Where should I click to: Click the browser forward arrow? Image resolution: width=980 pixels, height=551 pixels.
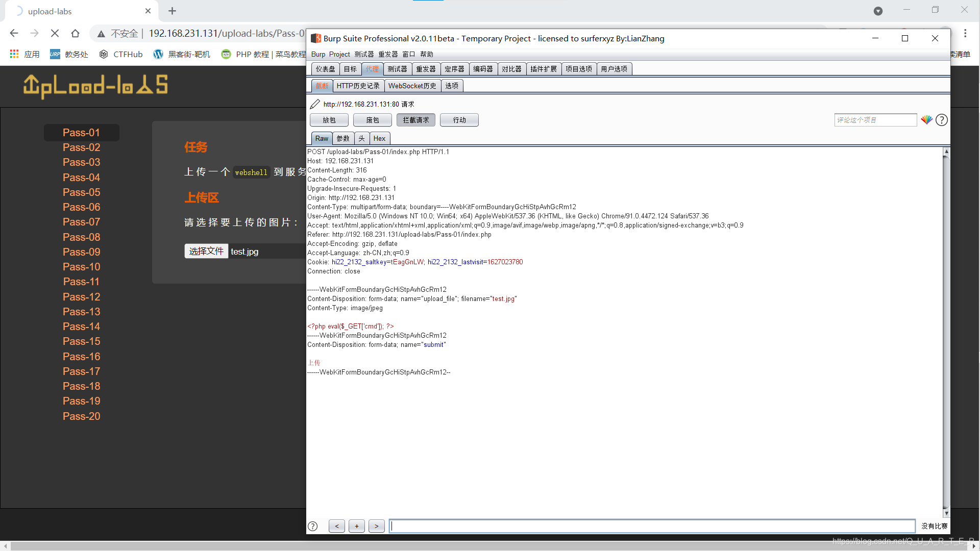tap(34, 33)
